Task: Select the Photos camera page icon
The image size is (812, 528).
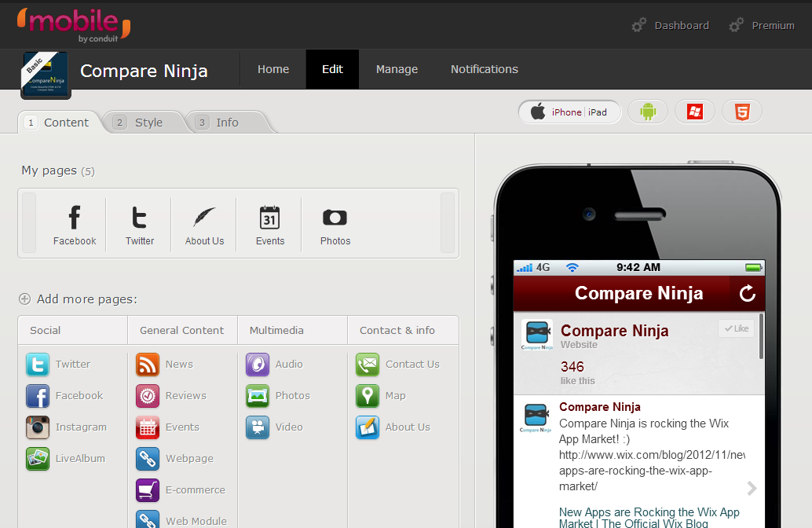Action: [x=335, y=225]
